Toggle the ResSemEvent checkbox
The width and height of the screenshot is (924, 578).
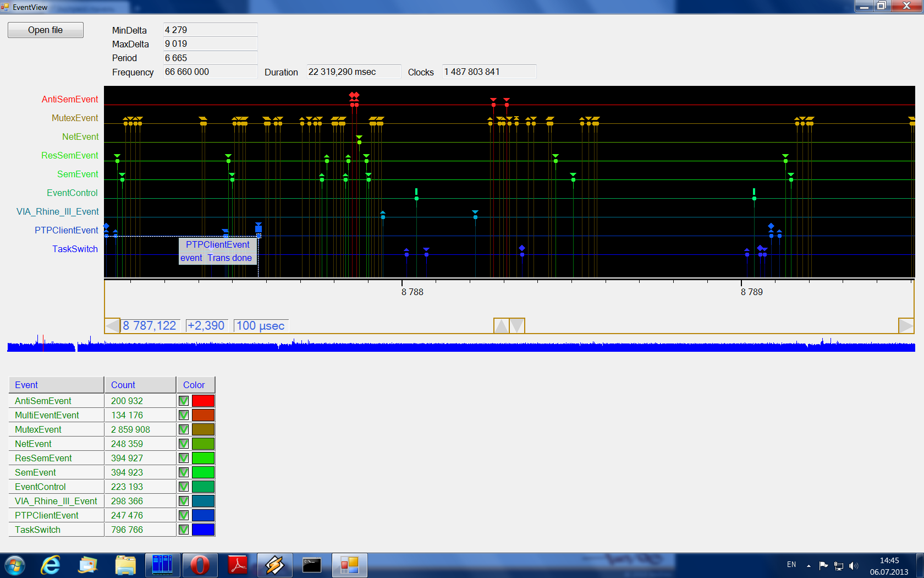point(184,458)
